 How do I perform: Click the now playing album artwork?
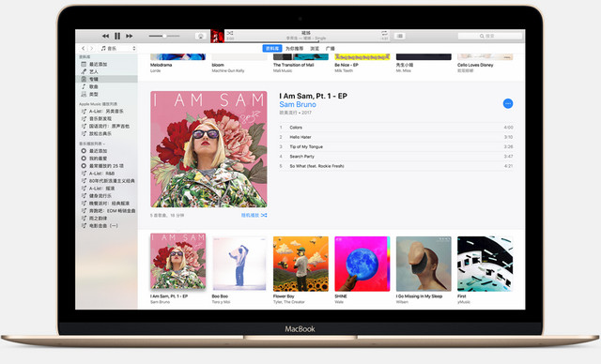pyautogui.click(x=217, y=36)
